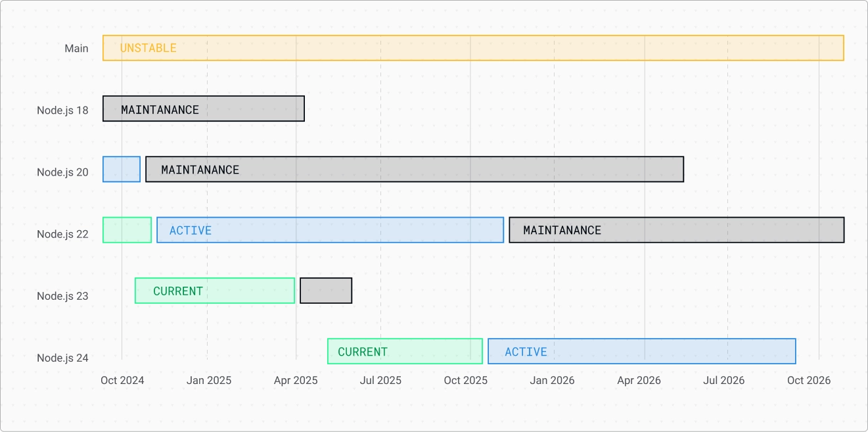Click the small gray bar in Node.js 23 row
The height and width of the screenshot is (432, 868).
(326, 291)
